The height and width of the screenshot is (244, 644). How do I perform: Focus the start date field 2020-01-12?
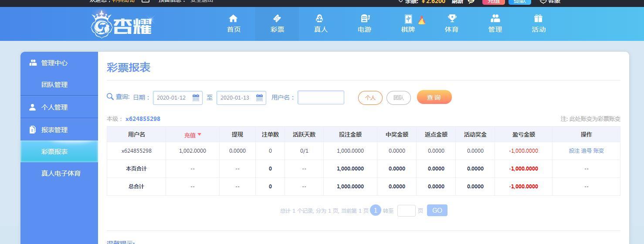pos(178,97)
